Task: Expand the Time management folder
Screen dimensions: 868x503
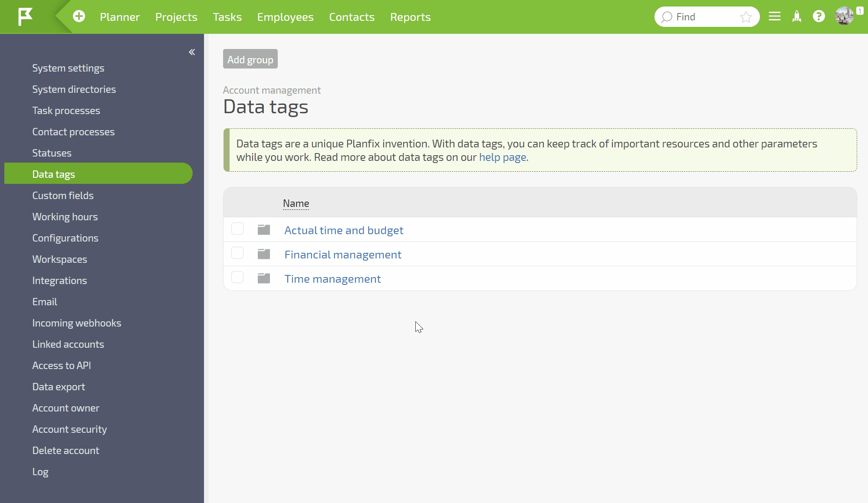Action: click(x=263, y=278)
